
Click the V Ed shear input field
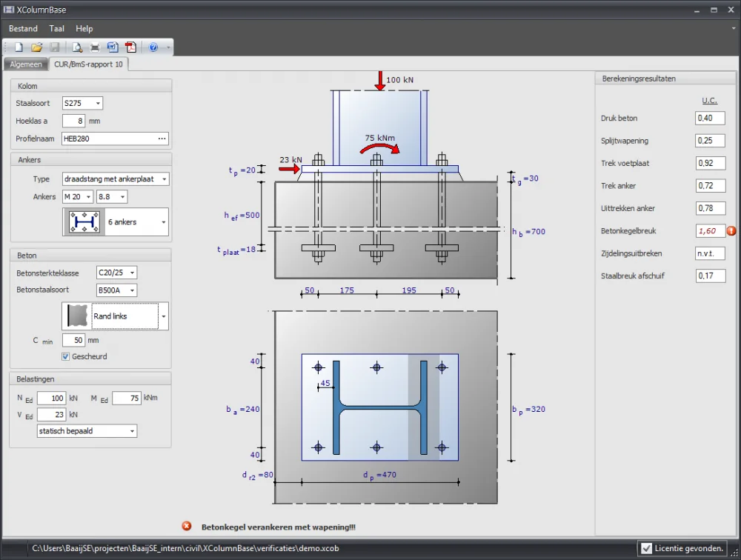coord(52,415)
